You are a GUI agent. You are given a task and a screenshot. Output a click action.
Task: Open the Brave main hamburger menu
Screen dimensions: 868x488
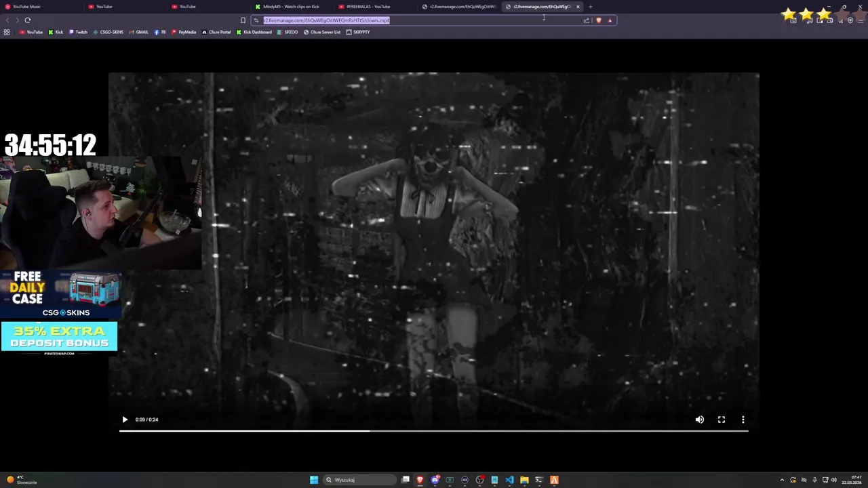[860, 20]
